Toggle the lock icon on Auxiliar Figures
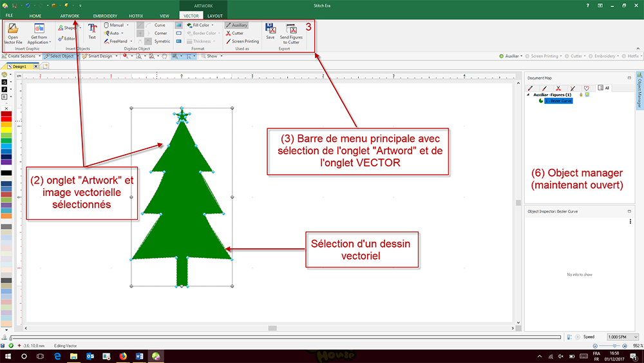Screen dimensions: 644x363 click(x=581, y=95)
